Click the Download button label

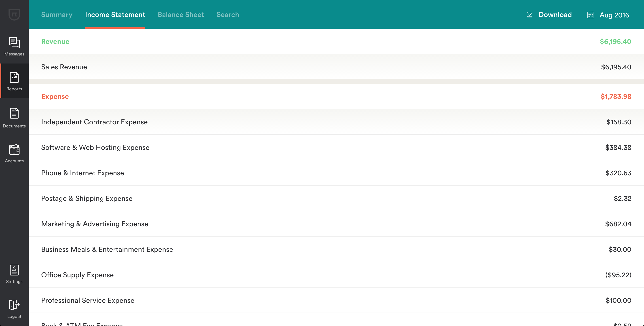tap(555, 15)
